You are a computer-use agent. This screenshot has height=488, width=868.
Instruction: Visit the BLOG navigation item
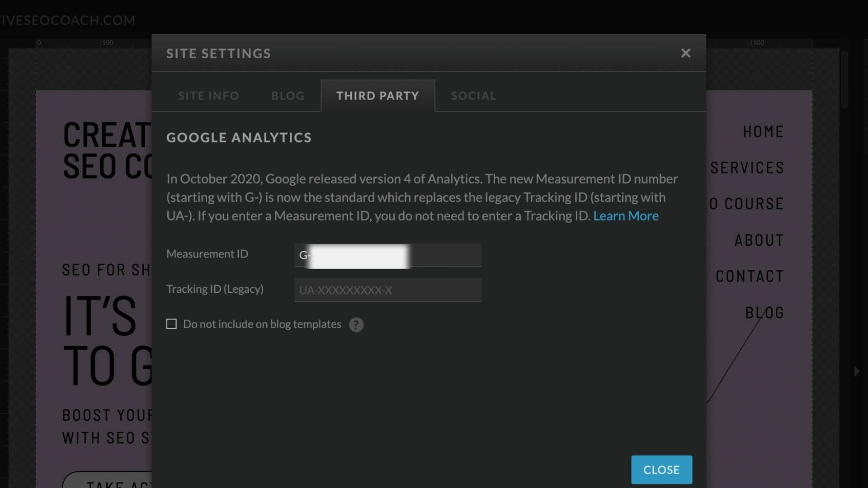pyautogui.click(x=764, y=312)
